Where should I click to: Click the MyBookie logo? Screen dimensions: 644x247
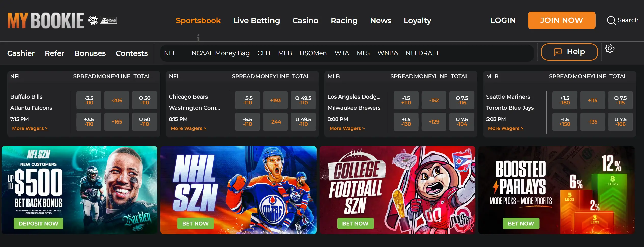click(x=46, y=20)
